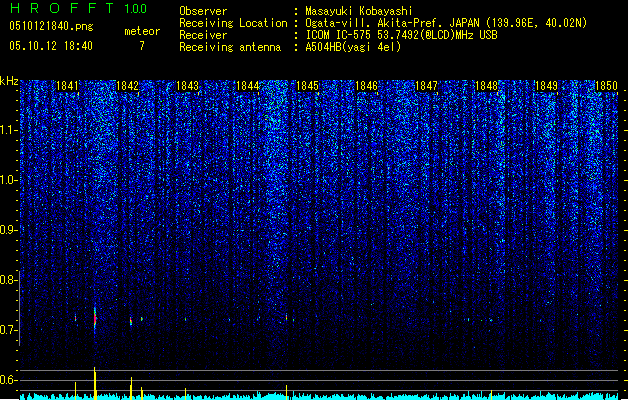629x400 pixels.
Task: Click the 1.0 kHz axis tick label
Action: pos(7,180)
